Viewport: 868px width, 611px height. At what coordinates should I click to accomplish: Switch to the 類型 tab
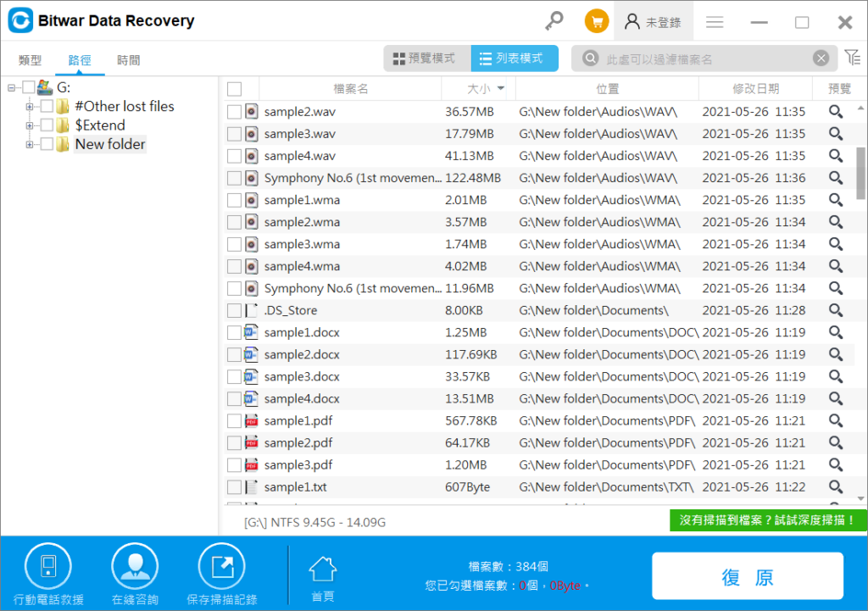31,60
